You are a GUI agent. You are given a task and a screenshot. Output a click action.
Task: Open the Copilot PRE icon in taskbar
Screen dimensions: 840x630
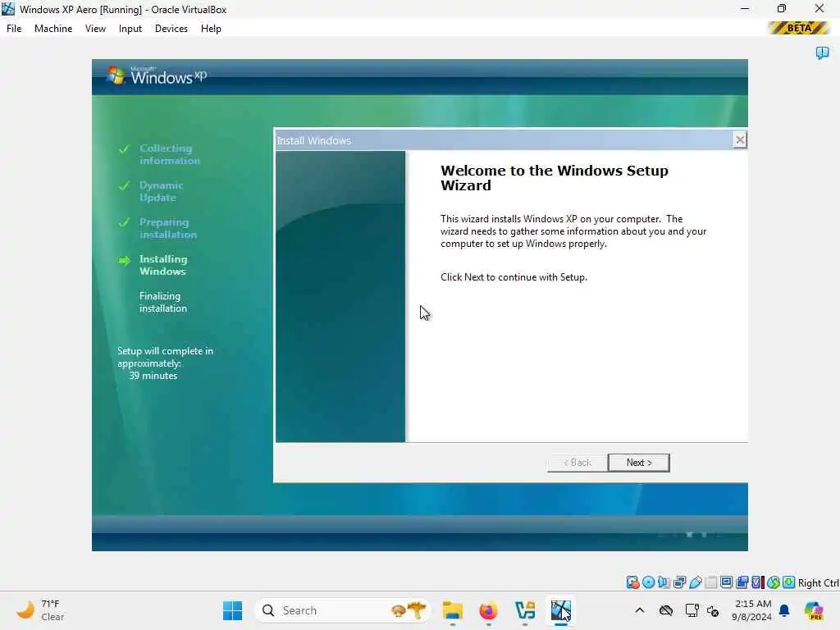814,610
